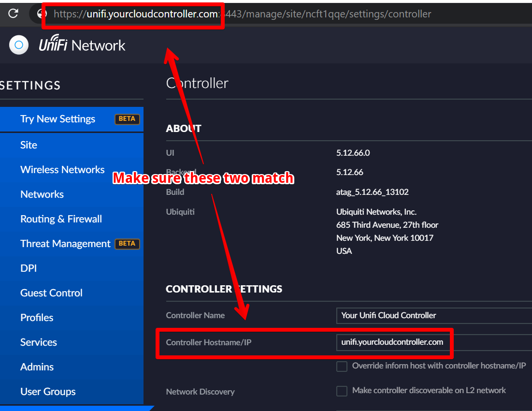Open Try New Settings beta option
Viewport: 532px width, 411px height.
click(x=58, y=119)
